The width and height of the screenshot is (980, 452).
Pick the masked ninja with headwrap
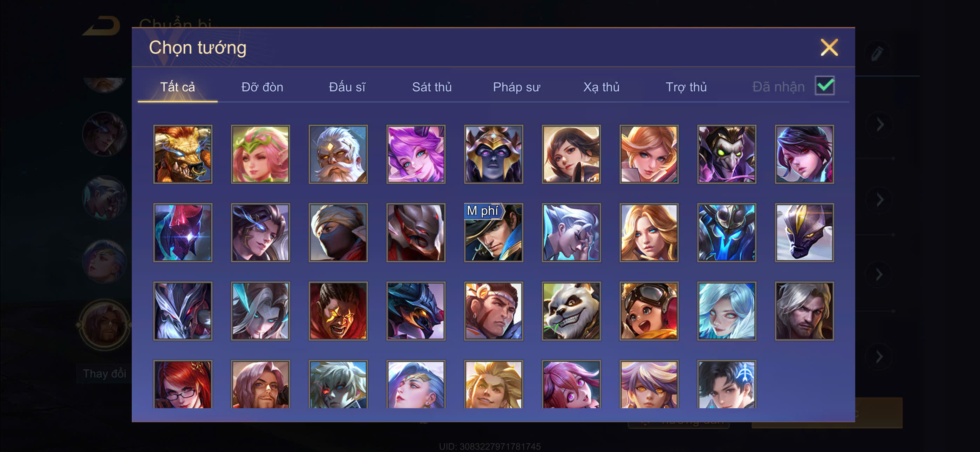[x=338, y=232]
